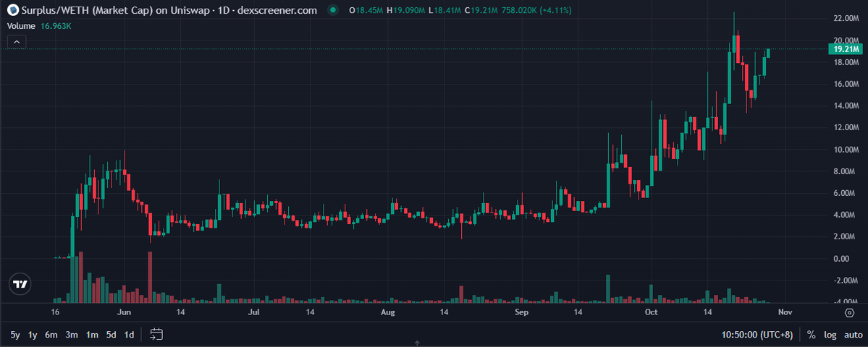Viewport: 868px width, 347px height.
Task: Open the go-to-date calendar icon
Action: point(156,334)
